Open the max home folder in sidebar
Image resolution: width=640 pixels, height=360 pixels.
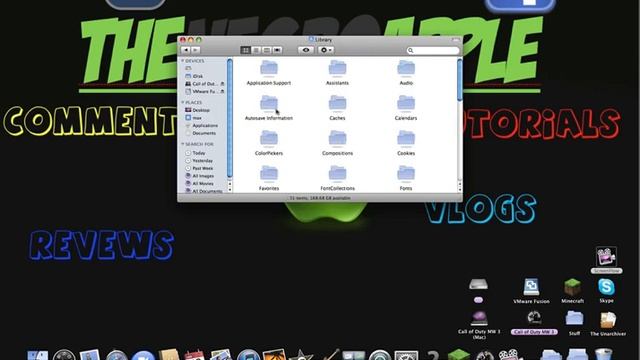pyautogui.click(x=193, y=118)
